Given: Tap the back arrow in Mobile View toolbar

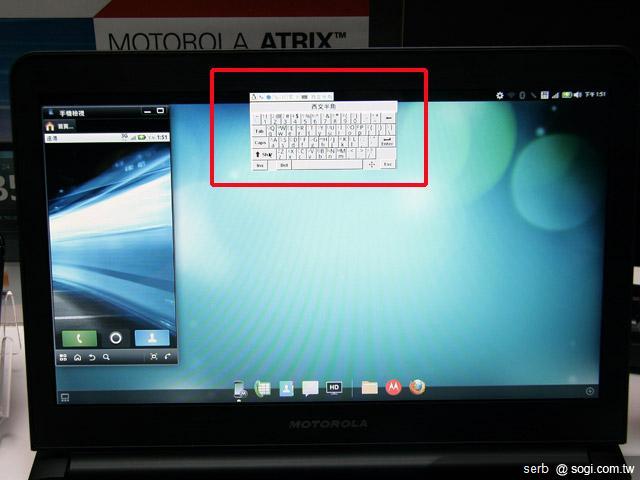Looking at the screenshot, I should coord(92,358).
